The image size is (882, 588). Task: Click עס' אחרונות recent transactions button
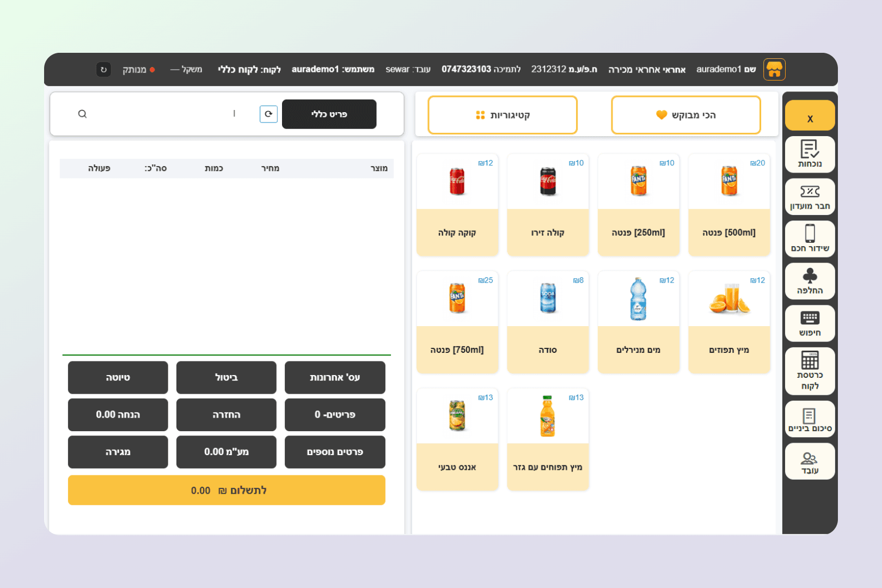(x=335, y=377)
